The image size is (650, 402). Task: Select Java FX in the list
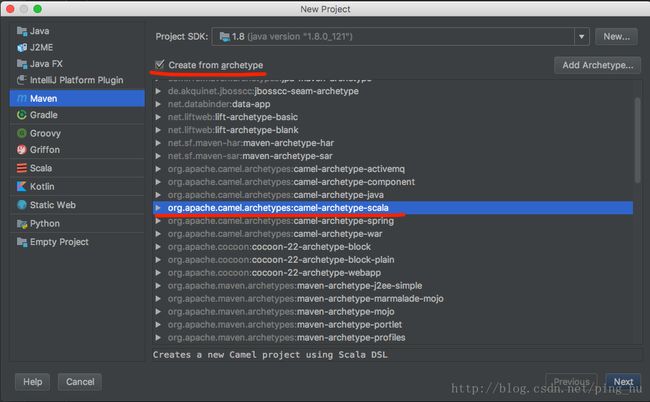(77, 64)
